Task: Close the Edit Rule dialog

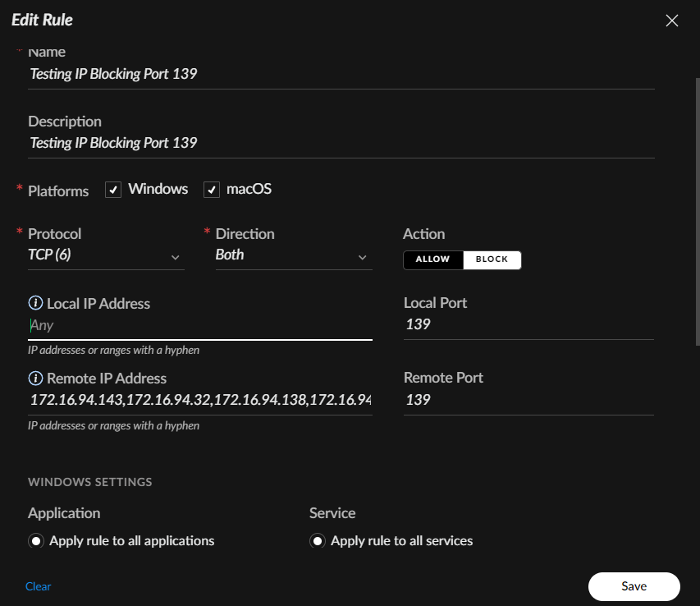Action: point(671,21)
